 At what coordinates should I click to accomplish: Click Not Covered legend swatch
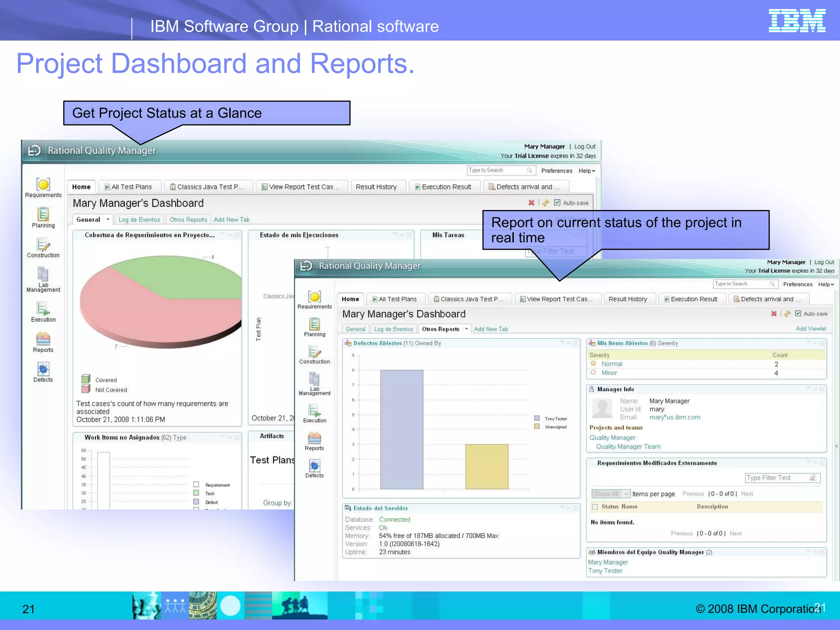(86, 388)
